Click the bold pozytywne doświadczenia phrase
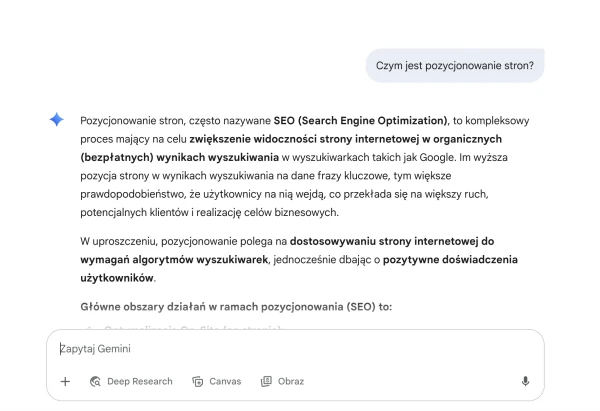This screenshot has width=600, height=411. pos(450,260)
